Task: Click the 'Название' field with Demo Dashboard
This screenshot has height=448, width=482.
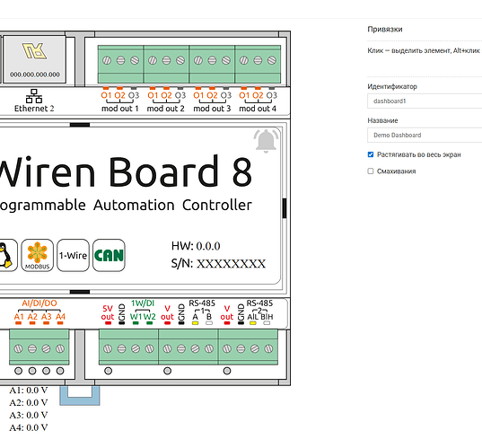Action: point(425,136)
